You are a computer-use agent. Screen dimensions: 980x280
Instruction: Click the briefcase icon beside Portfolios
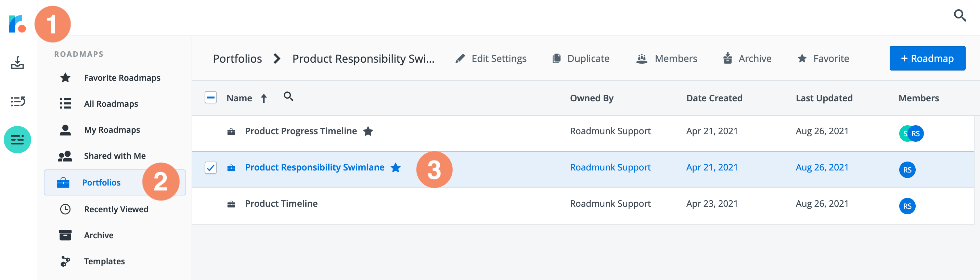point(63,182)
